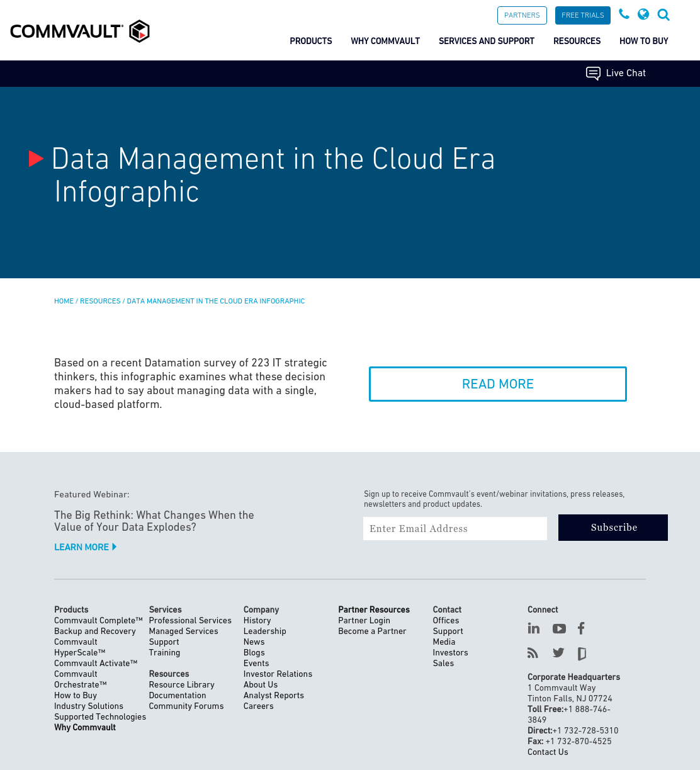Open Managed Services footer link
The width and height of the screenshot is (700, 770).
pos(184,631)
